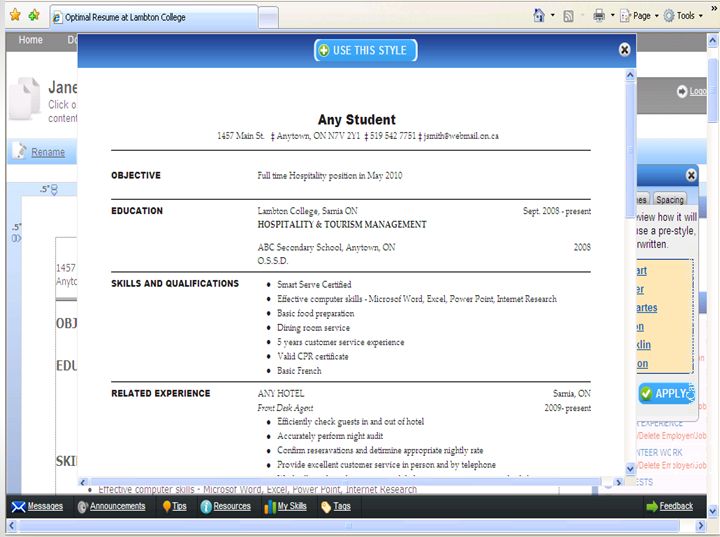Viewport: 720px width, 537px height.
Task: Open My Skills from the bottom bar
Action: point(292,506)
